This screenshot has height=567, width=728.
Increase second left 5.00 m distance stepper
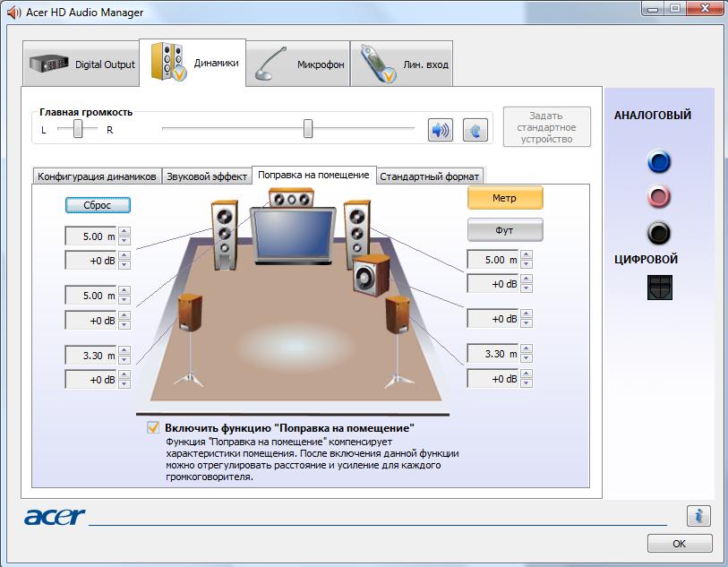pyautogui.click(x=124, y=291)
